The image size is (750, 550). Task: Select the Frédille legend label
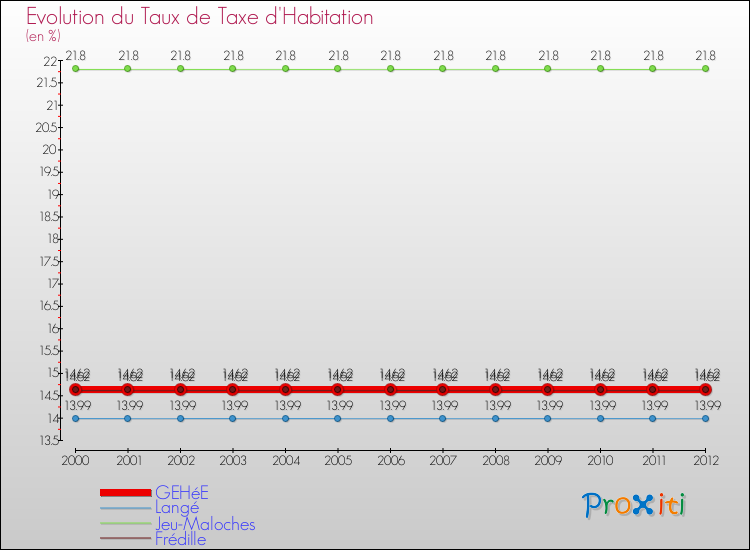[180, 540]
